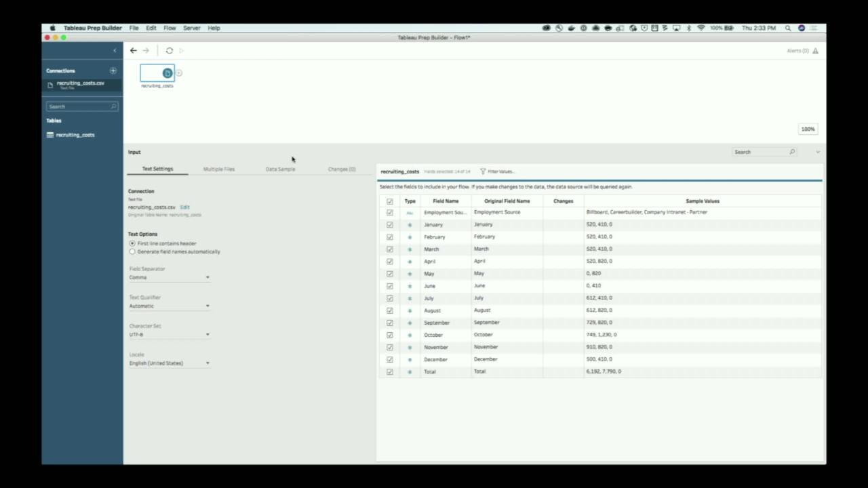Click the May field name cell
Screen dimensions: 868x488
(446, 274)
